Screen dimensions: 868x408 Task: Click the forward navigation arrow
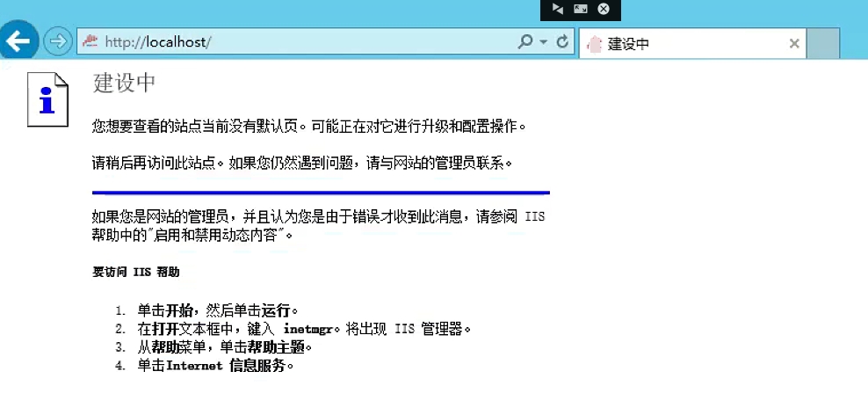click(57, 41)
